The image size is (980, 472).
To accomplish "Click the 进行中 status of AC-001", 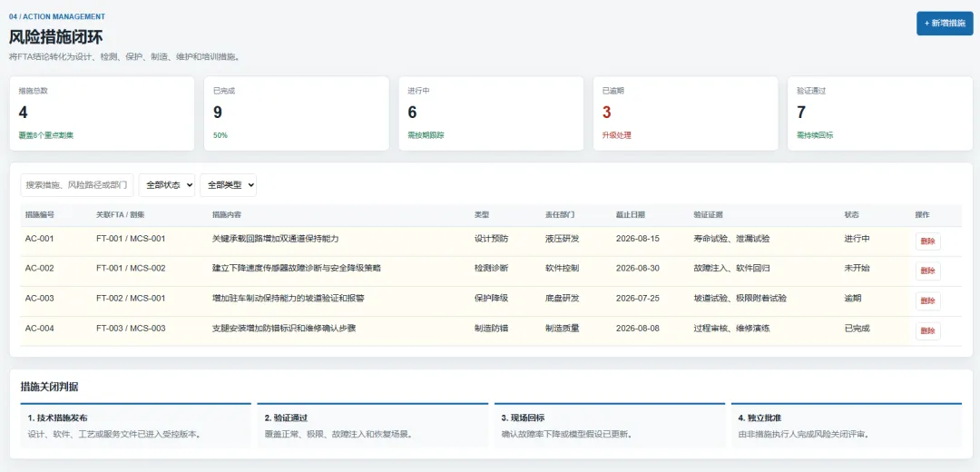I will point(857,238).
